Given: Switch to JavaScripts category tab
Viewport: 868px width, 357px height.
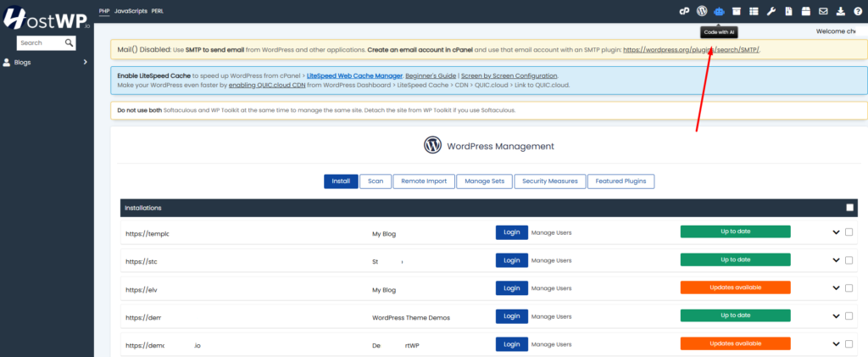Looking at the screenshot, I should (x=131, y=11).
